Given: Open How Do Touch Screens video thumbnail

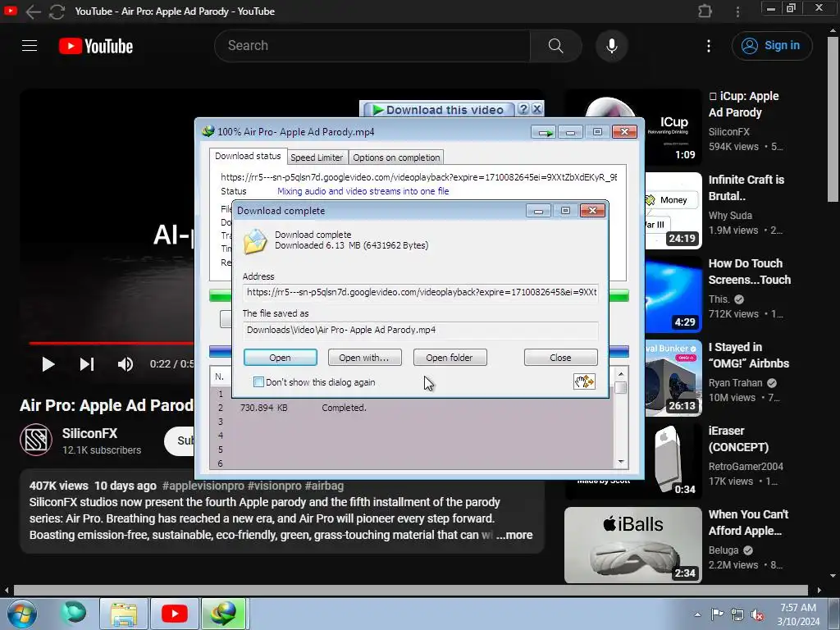Looking at the screenshot, I should pos(673,294).
